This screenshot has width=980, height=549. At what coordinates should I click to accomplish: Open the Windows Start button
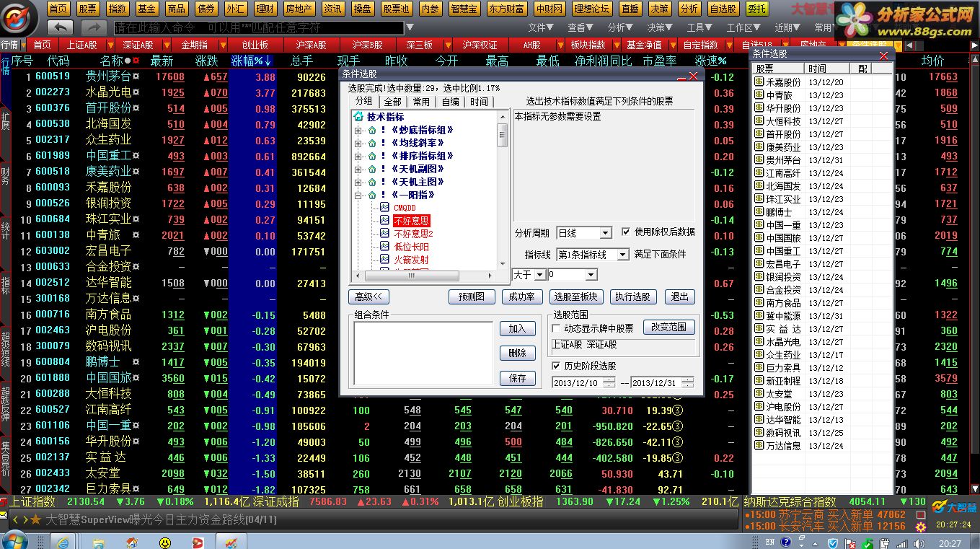15,541
